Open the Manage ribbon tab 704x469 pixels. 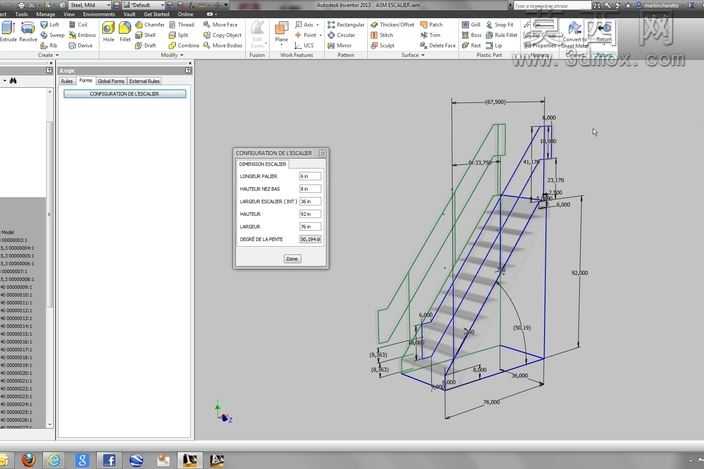[45, 14]
